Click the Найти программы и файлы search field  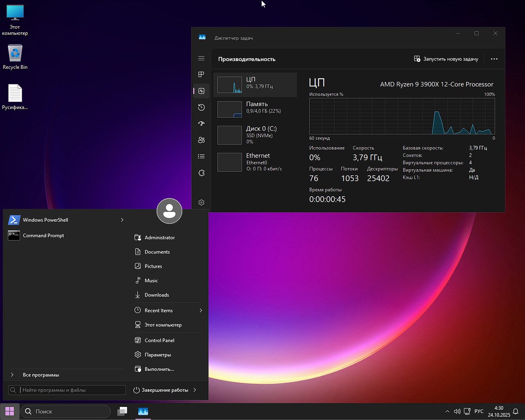point(72,390)
